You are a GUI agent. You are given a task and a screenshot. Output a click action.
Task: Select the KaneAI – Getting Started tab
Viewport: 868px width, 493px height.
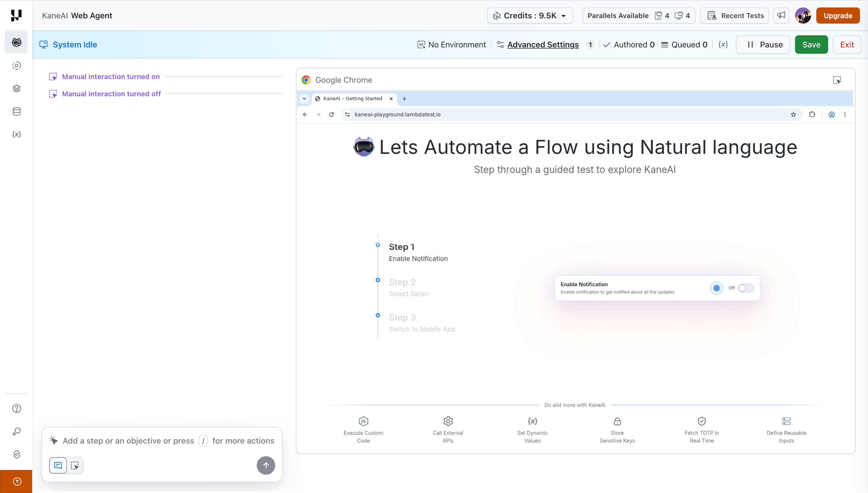[354, 99]
